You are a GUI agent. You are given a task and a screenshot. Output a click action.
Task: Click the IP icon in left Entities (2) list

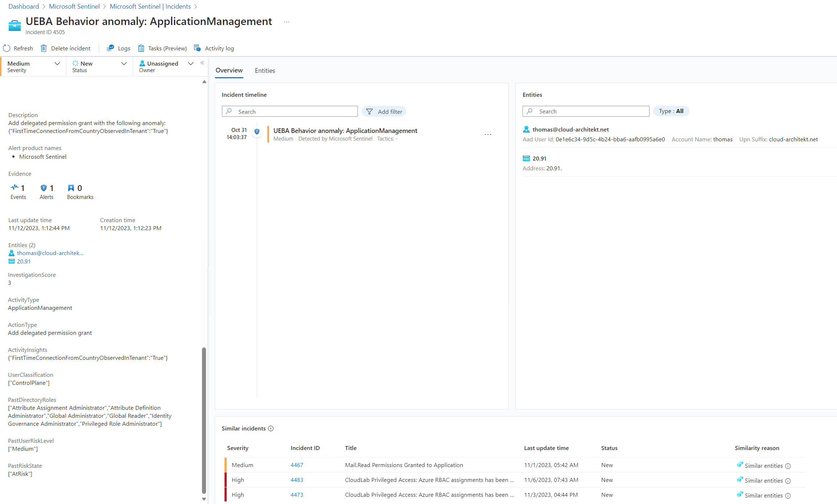[12, 261]
